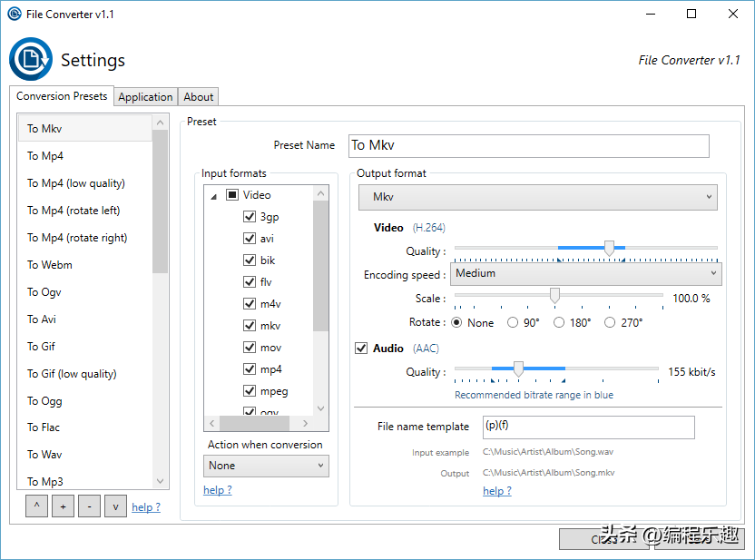Open the Mkv output format dropdown

538,197
